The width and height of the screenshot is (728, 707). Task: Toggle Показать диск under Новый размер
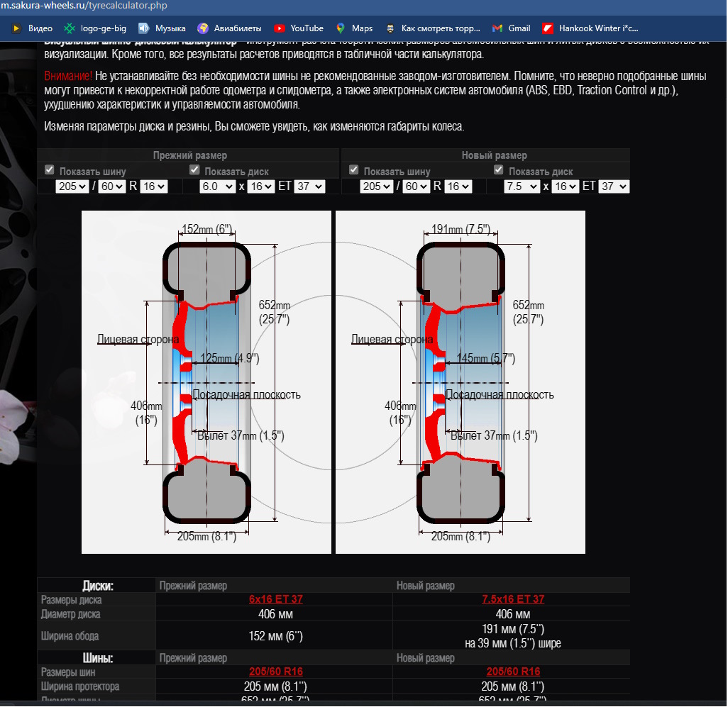(499, 170)
